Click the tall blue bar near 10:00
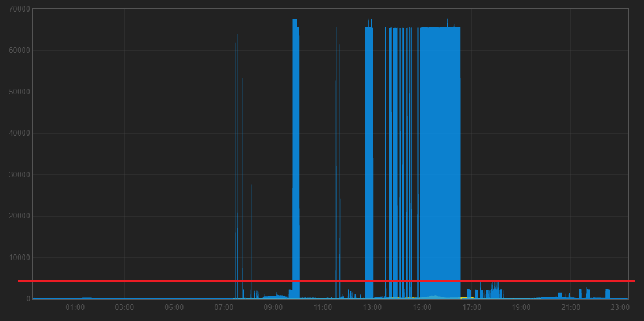This screenshot has height=321, width=644. click(296, 159)
